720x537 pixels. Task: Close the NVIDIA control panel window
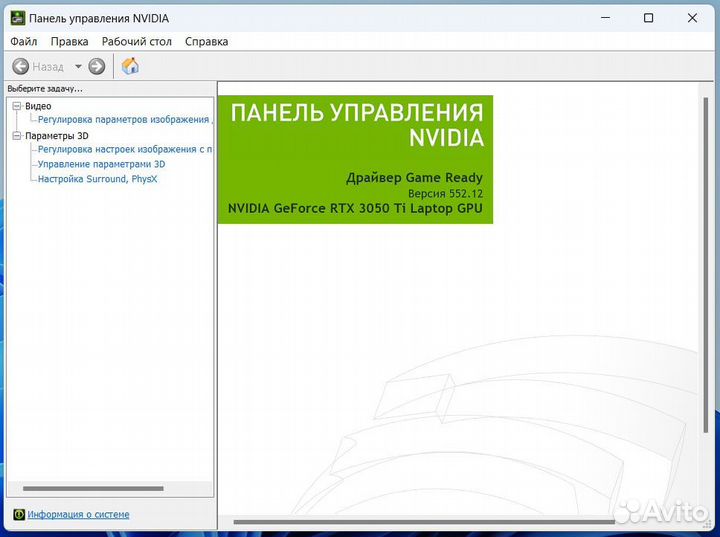point(692,18)
